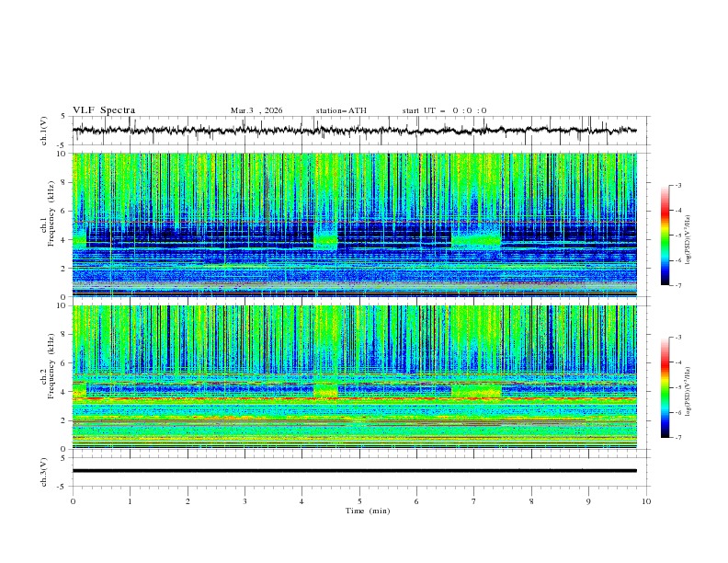Click the ch.2 colorbar 'log(PSD)(V²/Hz)' label
The image size is (728, 563).
[x=688, y=392]
